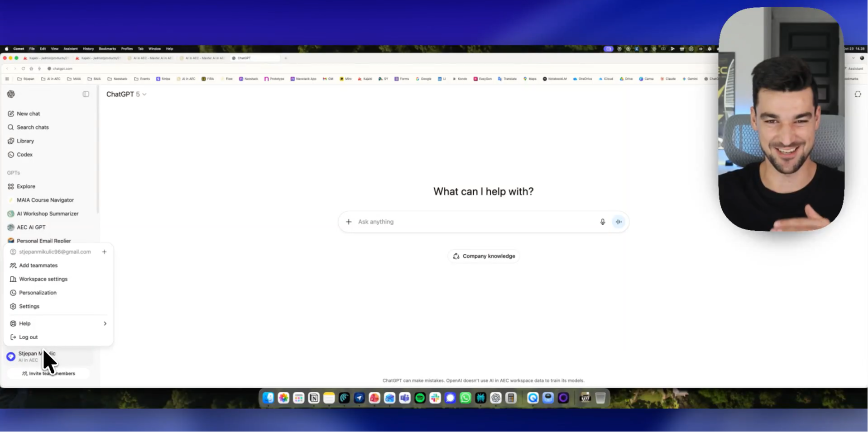868x432 pixels.
Task: Click Invite team members button
Action: (48, 374)
